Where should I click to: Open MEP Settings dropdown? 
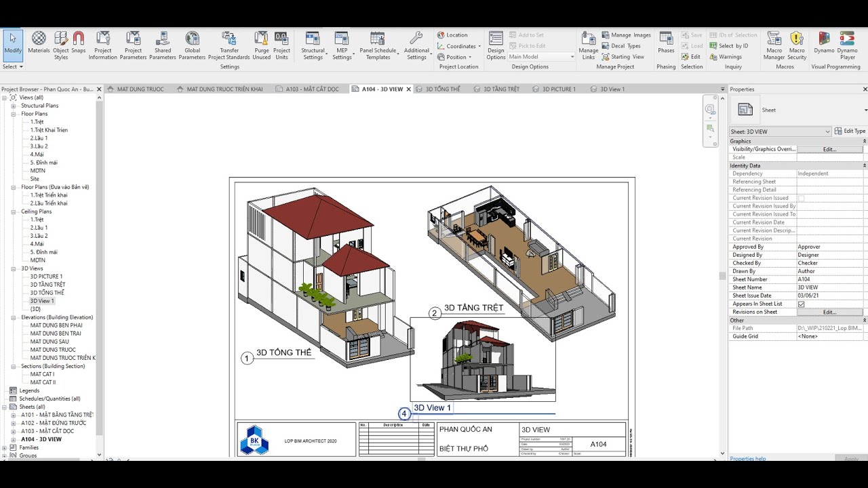pyautogui.click(x=342, y=45)
